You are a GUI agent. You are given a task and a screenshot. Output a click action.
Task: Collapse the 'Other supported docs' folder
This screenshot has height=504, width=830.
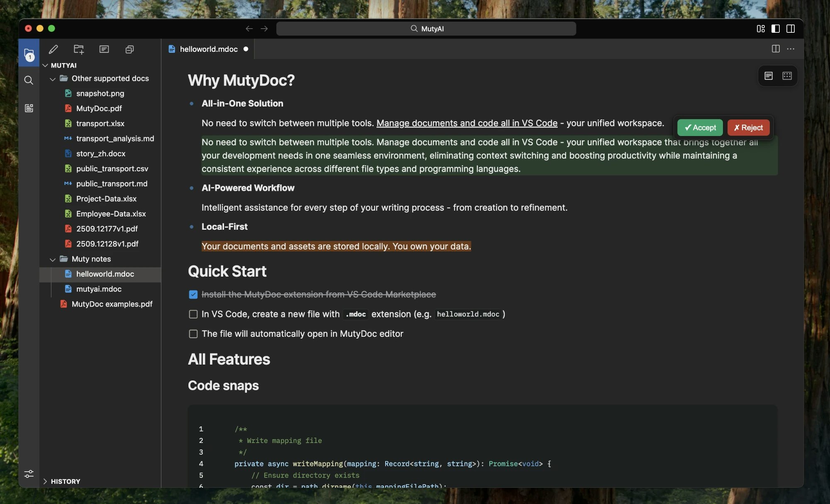coord(53,78)
